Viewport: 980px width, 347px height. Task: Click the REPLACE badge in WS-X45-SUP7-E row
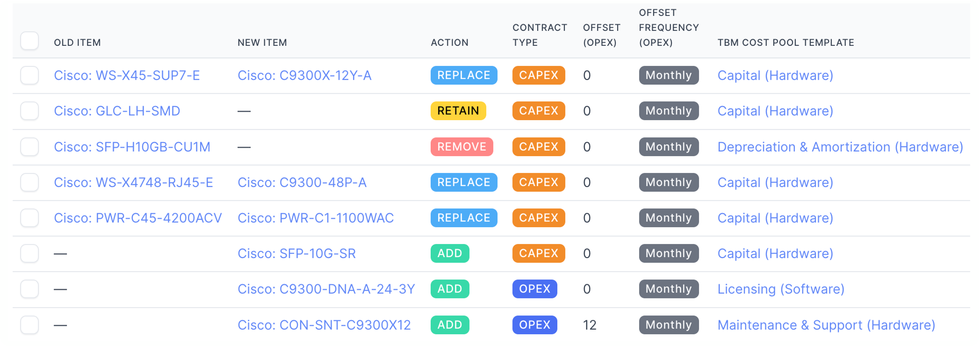[x=464, y=75]
